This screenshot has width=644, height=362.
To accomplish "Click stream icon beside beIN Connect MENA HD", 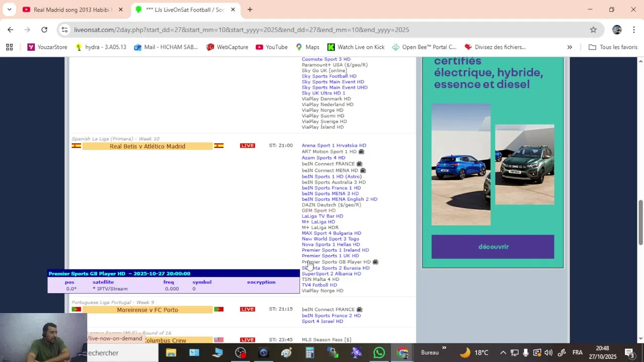I will (x=363, y=170).
